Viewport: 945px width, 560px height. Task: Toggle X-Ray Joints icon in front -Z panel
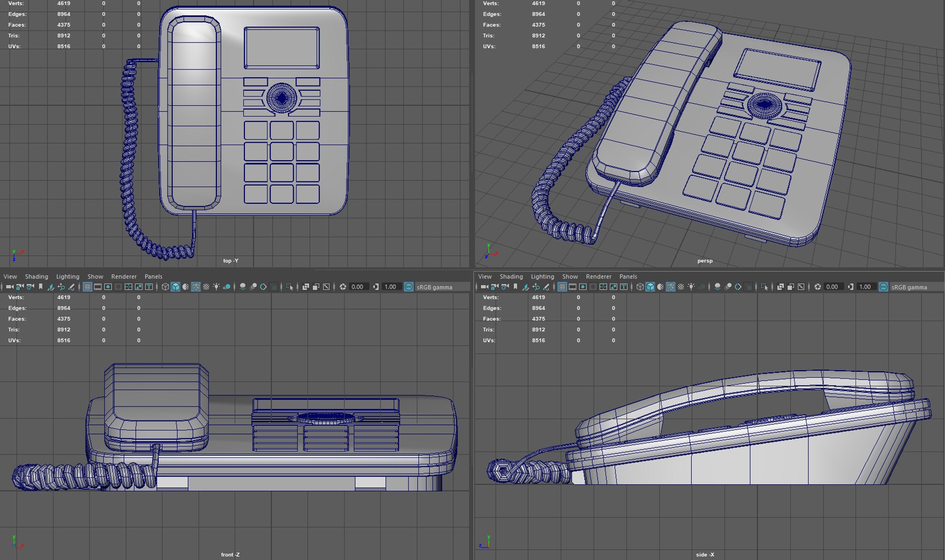[326, 287]
